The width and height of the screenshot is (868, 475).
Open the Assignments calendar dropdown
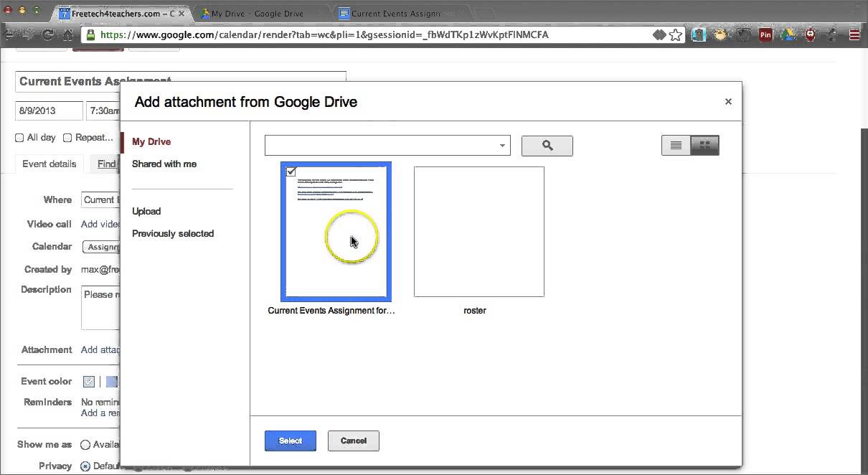[x=101, y=247]
